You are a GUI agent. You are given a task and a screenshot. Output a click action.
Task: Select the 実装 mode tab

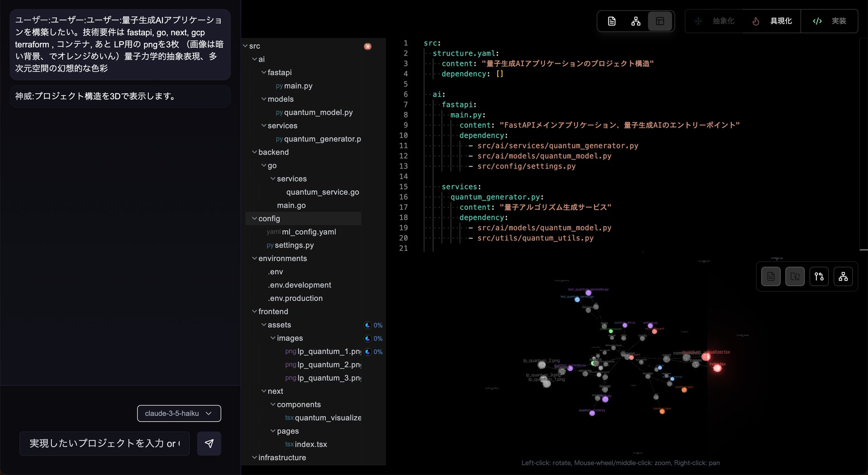[x=829, y=21]
